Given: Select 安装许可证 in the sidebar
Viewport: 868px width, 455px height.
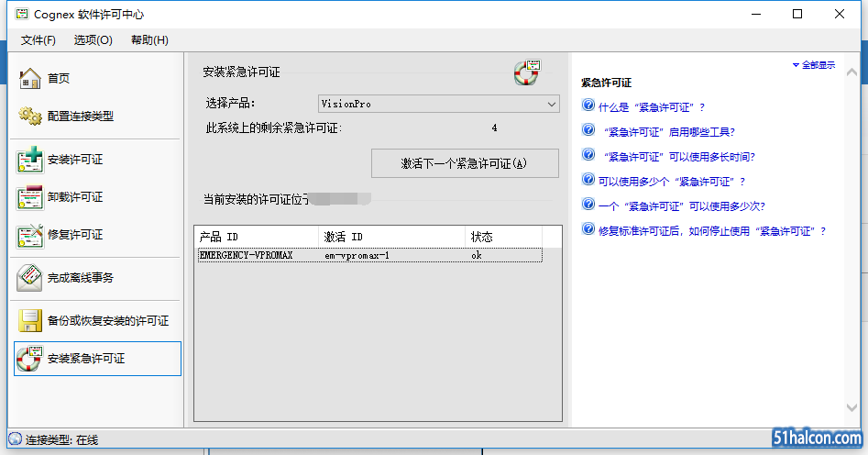Looking at the screenshot, I should 75,160.
